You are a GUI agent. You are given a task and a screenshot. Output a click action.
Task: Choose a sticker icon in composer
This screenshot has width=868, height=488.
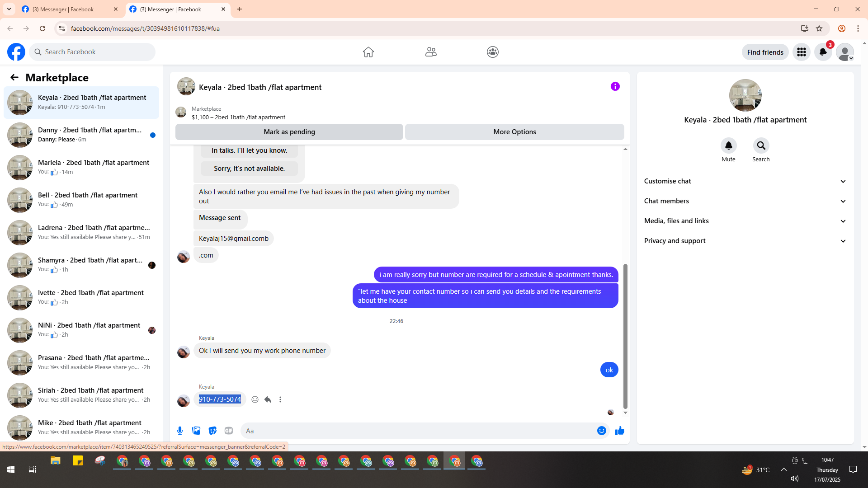click(x=212, y=431)
